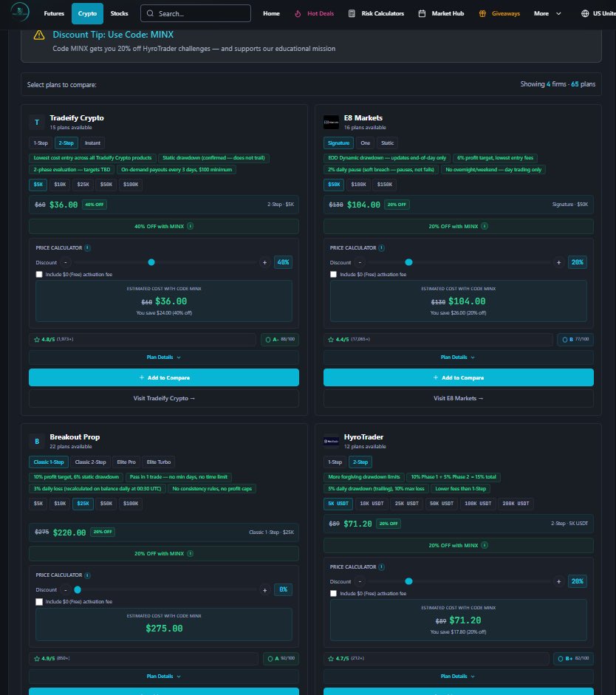Select HyroTrader 1-Step plan type
The width and height of the screenshot is (616, 695).
(x=335, y=462)
